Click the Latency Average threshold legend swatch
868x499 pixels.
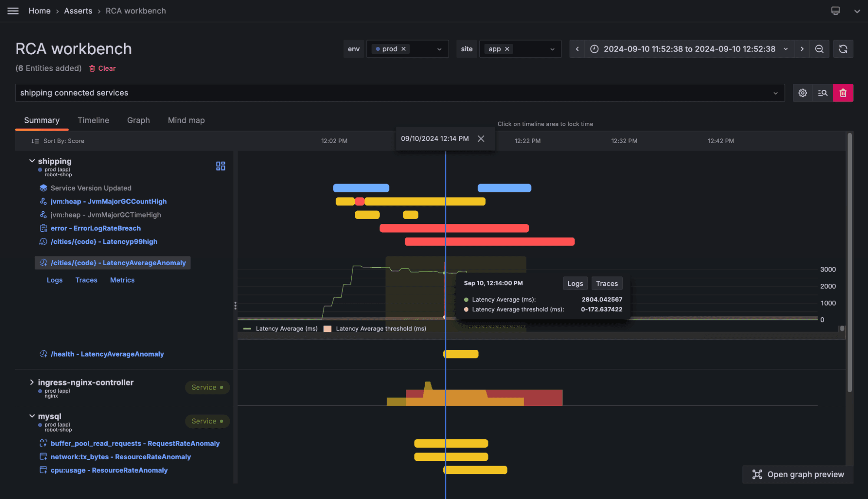tap(327, 328)
